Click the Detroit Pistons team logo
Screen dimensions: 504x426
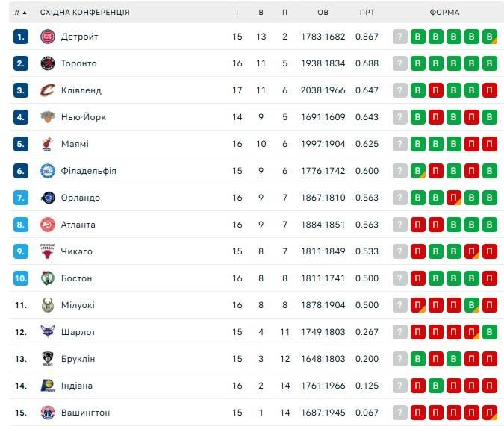(48, 37)
